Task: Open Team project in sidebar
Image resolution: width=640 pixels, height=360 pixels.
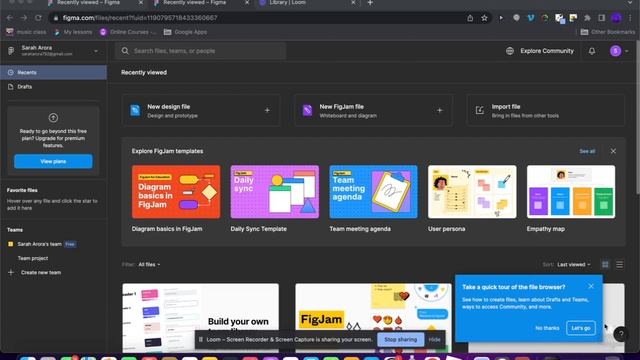Action: tap(33, 258)
